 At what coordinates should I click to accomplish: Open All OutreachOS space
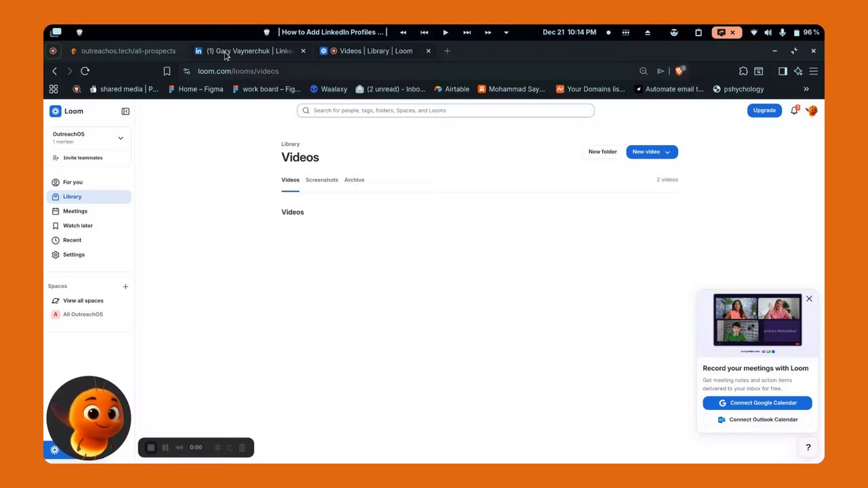point(83,314)
